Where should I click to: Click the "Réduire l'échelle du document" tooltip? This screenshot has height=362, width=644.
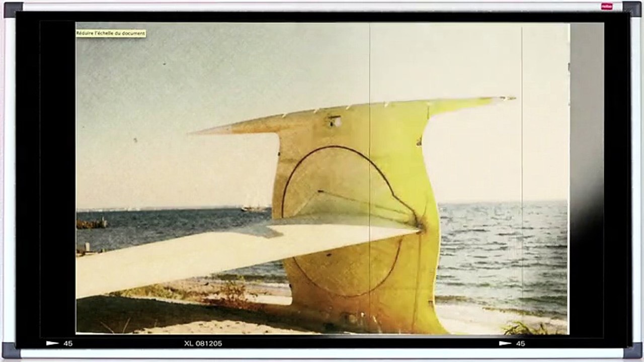[111, 33]
